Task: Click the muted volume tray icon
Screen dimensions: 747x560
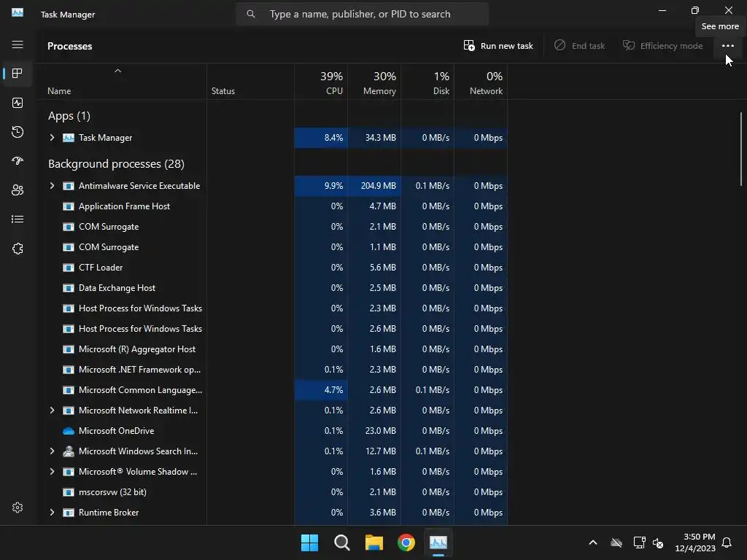Action: [658, 542]
